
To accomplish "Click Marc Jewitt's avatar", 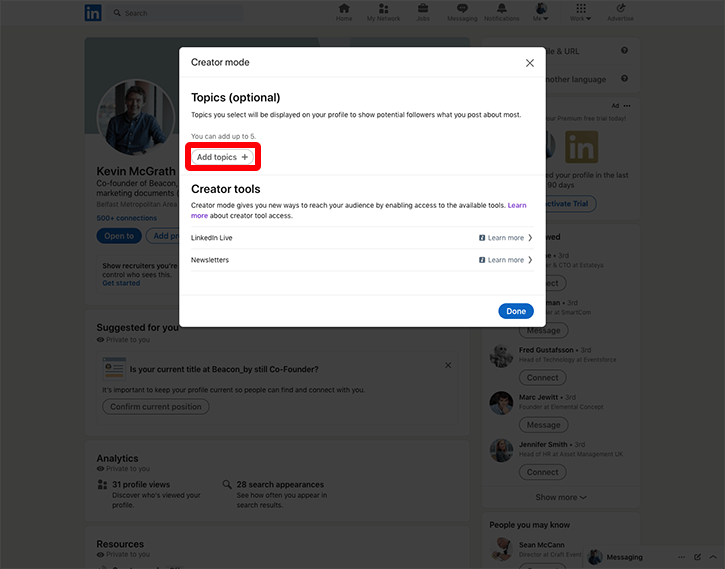I will (501, 403).
